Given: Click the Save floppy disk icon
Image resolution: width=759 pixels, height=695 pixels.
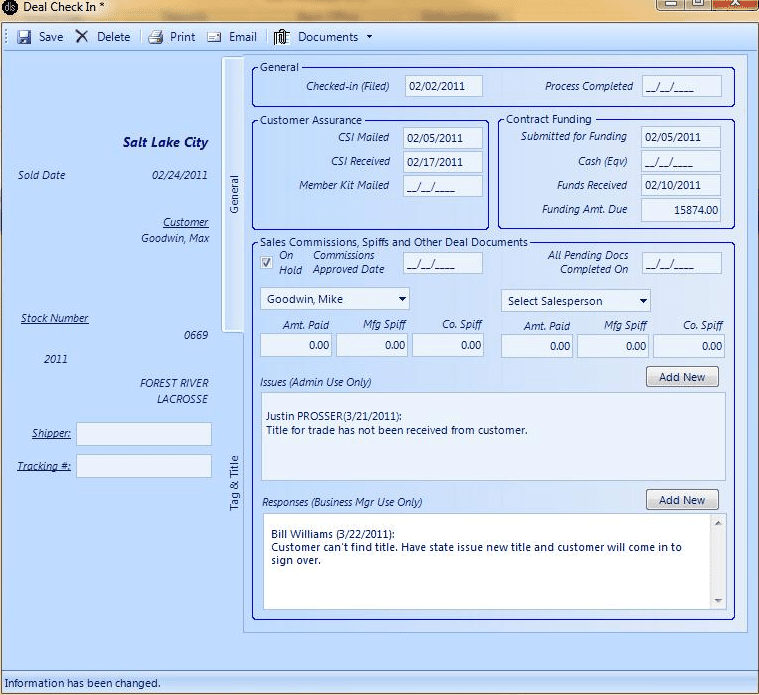Looking at the screenshot, I should tap(24, 37).
